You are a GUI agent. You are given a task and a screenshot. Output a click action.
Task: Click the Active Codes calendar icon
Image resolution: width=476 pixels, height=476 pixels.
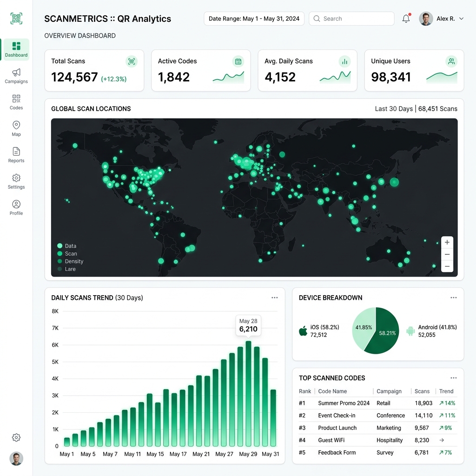238,61
